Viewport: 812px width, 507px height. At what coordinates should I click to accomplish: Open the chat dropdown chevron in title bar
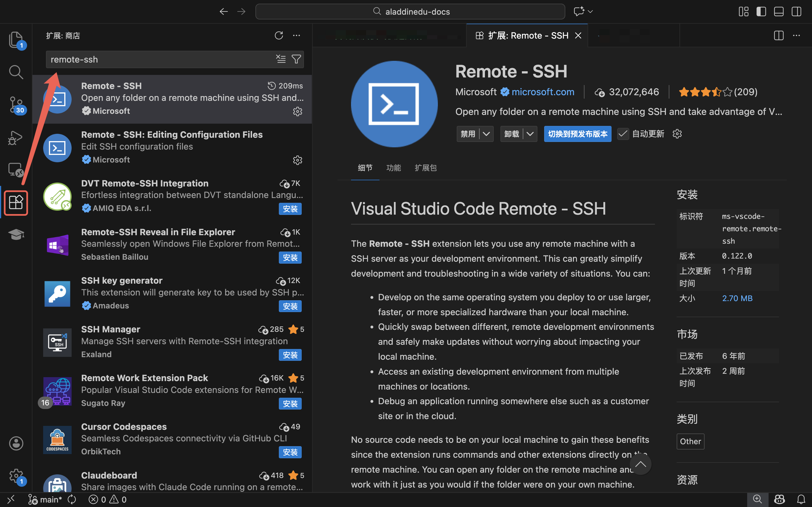[x=591, y=12]
